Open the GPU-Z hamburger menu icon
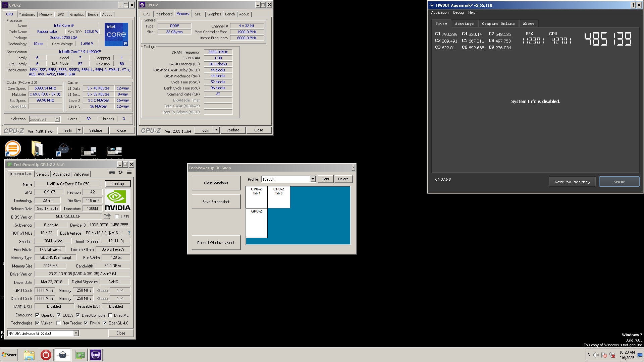The width and height of the screenshot is (644, 362). [x=129, y=173]
